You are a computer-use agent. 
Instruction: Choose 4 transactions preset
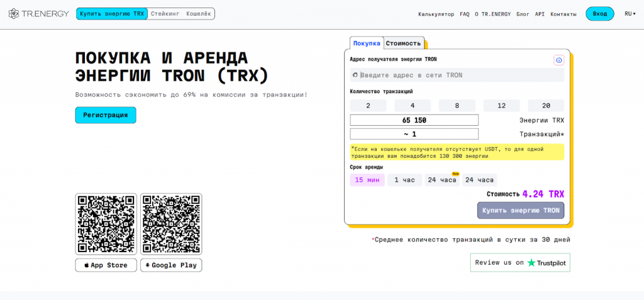(x=413, y=106)
